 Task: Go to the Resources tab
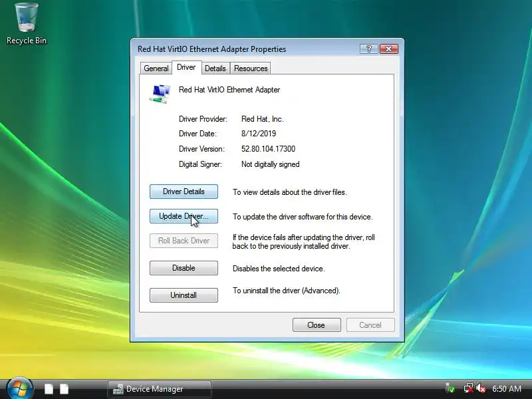251,68
